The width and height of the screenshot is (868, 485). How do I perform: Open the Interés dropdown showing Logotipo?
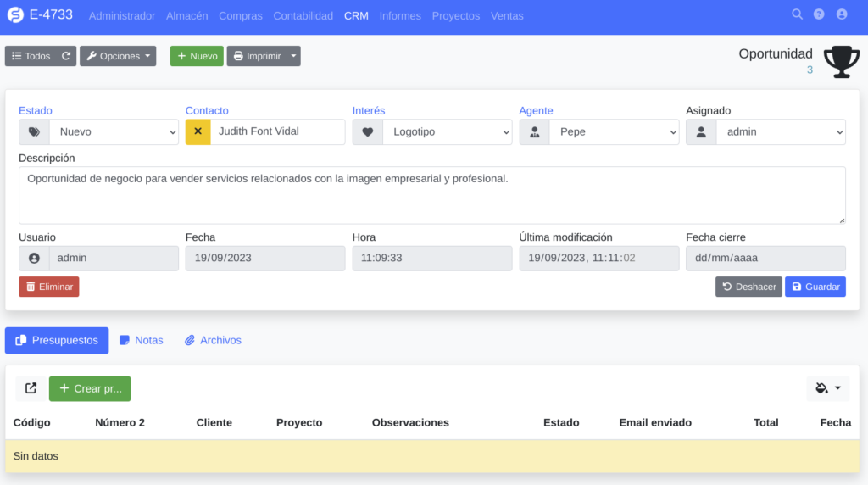click(447, 132)
